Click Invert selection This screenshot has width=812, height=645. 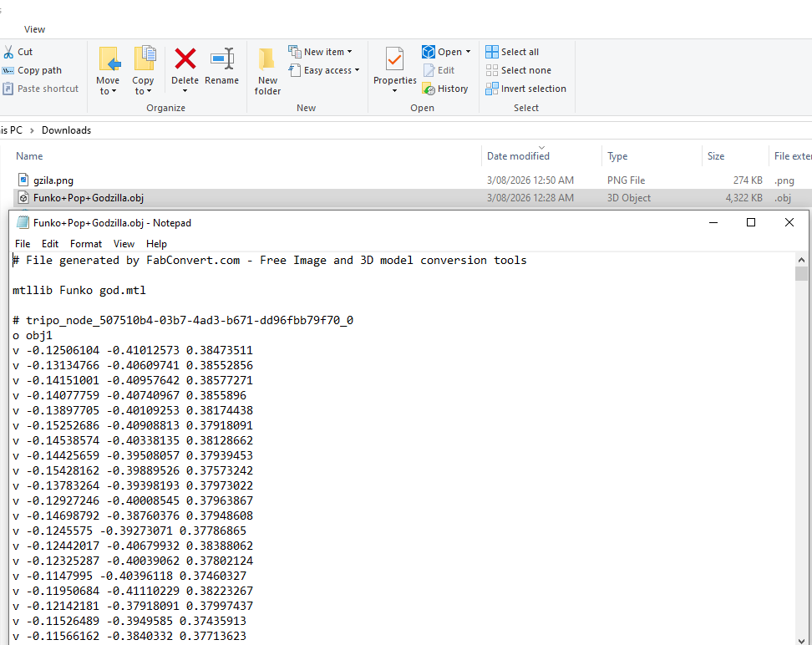(525, 89)
